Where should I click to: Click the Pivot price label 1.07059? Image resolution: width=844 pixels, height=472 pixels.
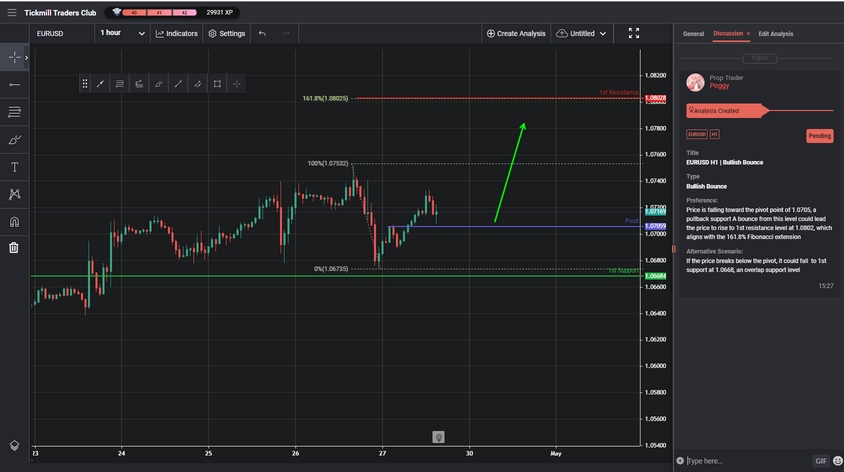(x=655, y=226)
